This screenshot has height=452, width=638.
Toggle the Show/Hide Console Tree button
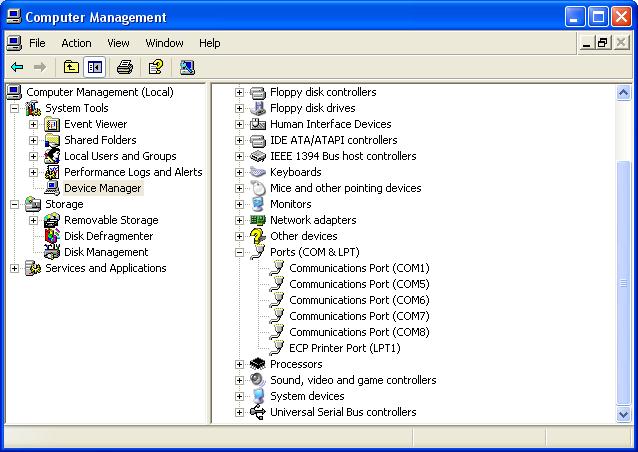tap(95, 67)
